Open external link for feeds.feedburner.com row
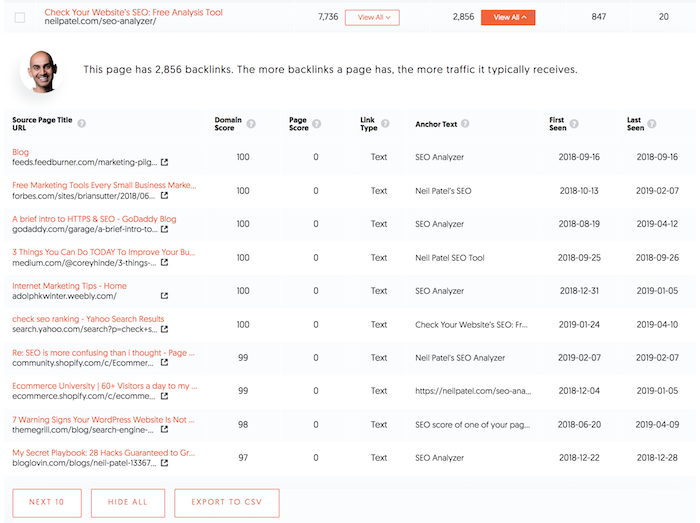The width and height of the screenshot is (700, 523). [x=164, y=162]
